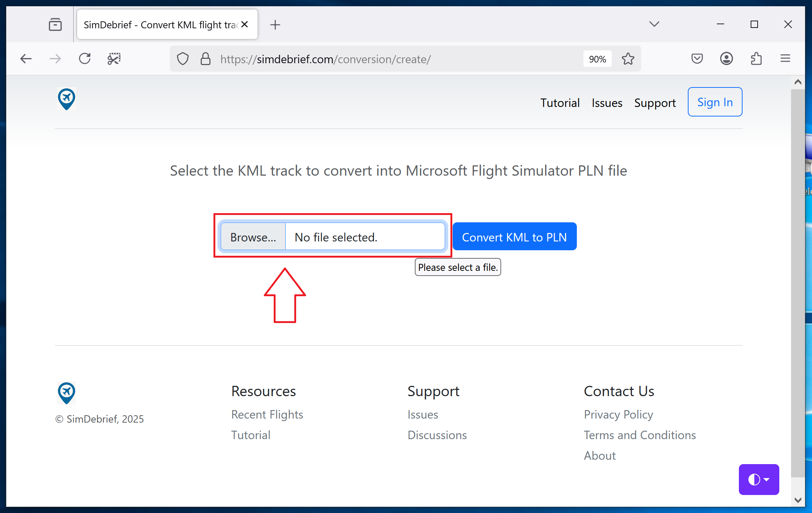Screen dimensions: 812x513
Task: Open the Firefox hamburger menu
Action: (x=785, y=59)
